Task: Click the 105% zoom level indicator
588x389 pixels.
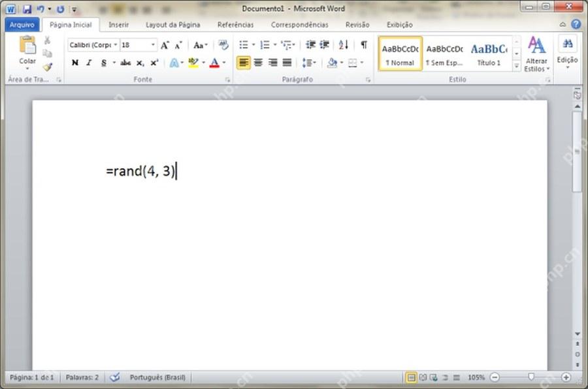Action: point(476,377)
